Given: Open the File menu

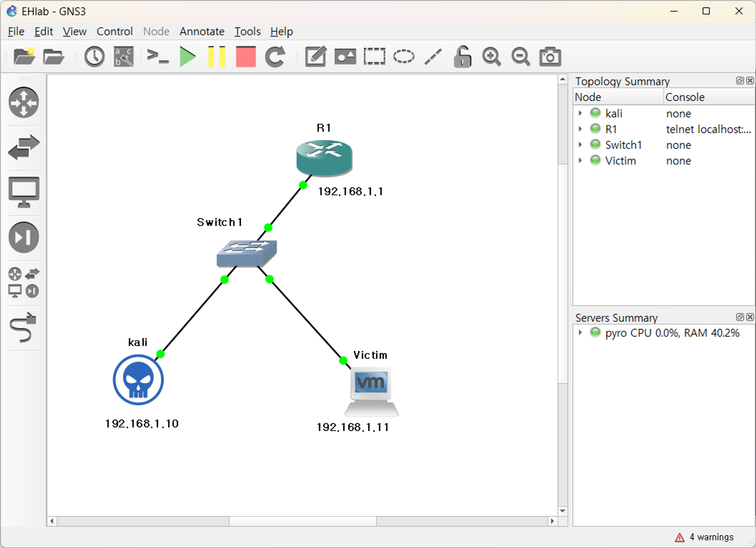Looking at the screenshot, I should 16,31.
